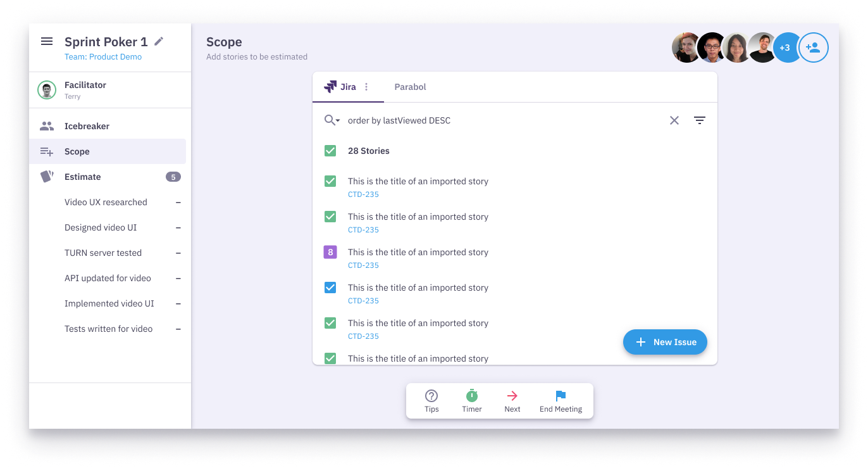This screenshot has width=868, height=468.
Task: Uncheck the second imported story checkbox
Action: (x=330, y=217)
